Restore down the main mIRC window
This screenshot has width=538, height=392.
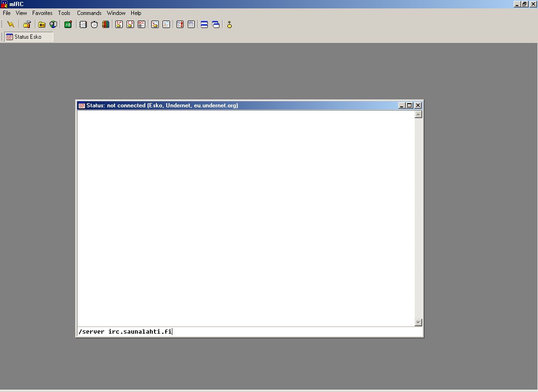(x=524, y=4)
